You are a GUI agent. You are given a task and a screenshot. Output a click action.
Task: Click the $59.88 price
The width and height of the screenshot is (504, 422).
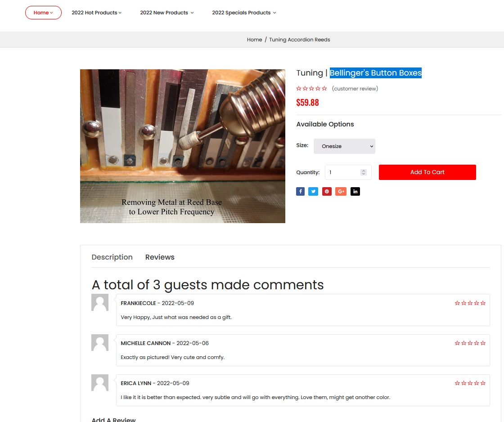(307, 103)
